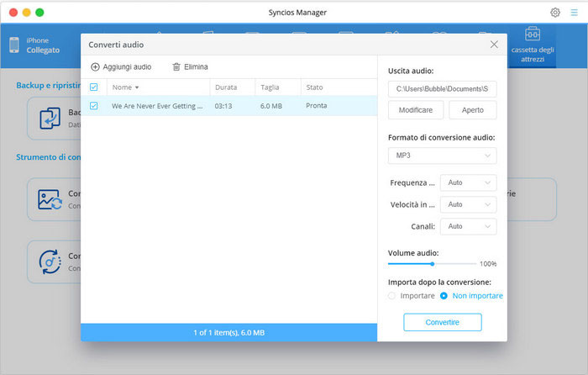The height and width of the screenshot is (375, 588).
Task: Open the cassetta degli attrezzi toolbox tab
Action: click(532, 45)
